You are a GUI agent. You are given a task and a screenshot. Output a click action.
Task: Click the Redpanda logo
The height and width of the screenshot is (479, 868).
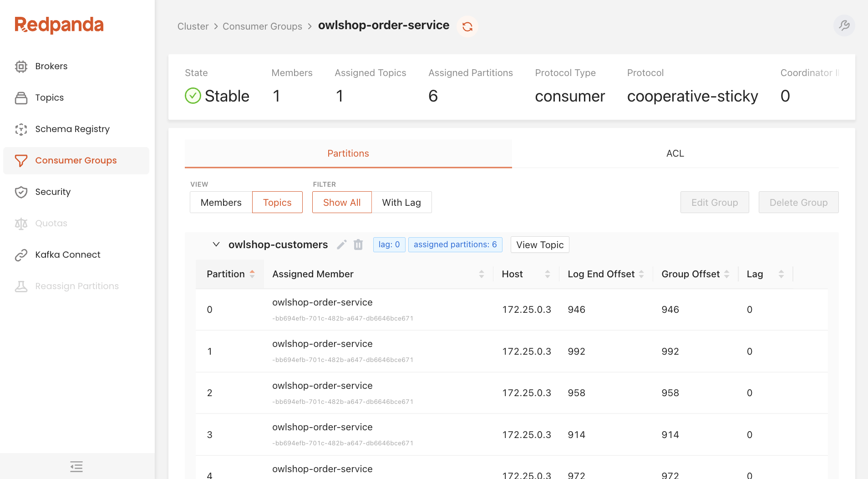59,25
